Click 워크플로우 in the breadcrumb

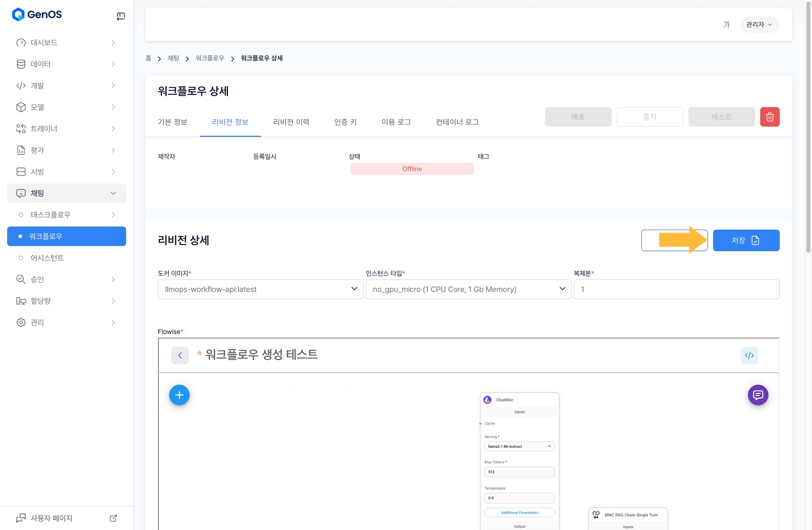(210, 58)
